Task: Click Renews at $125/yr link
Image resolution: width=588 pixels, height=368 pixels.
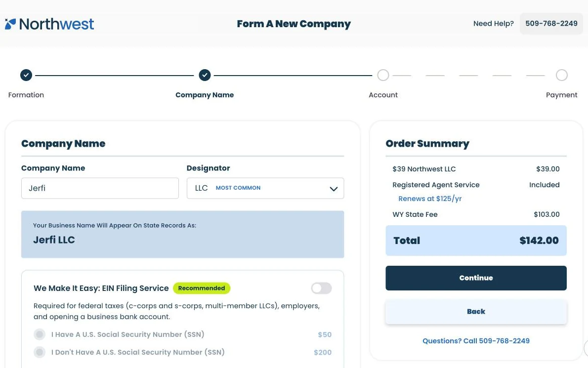Action: [430, 199]
